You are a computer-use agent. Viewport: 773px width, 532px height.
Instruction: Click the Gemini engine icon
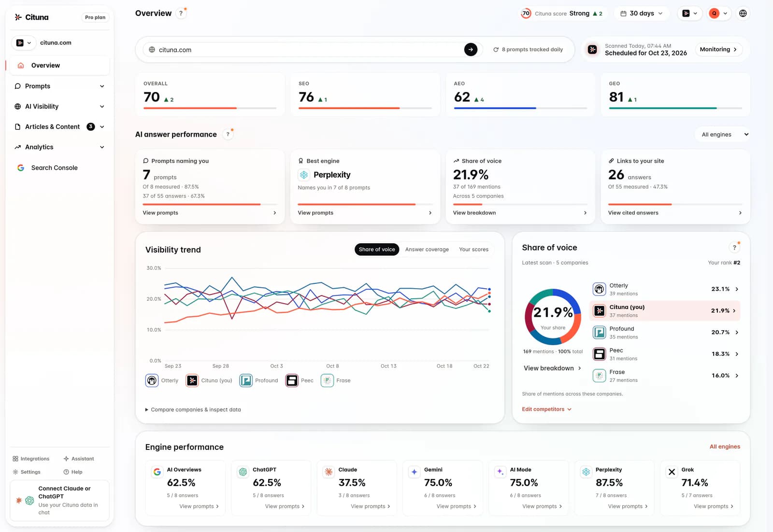[414, 472]
